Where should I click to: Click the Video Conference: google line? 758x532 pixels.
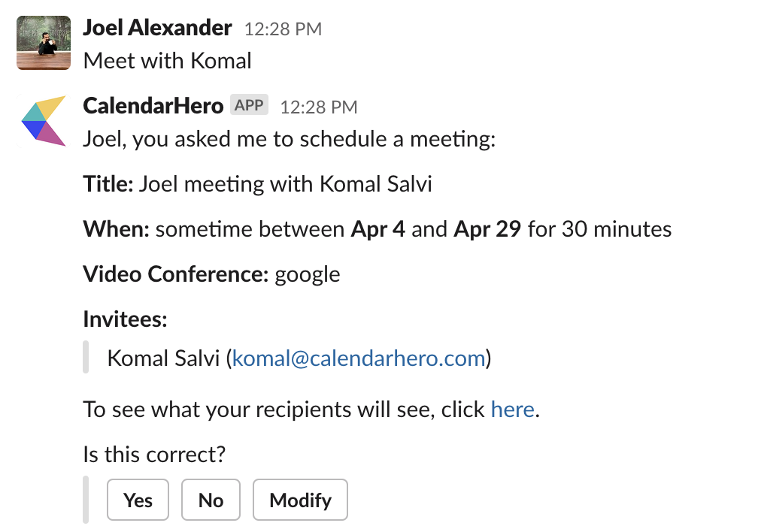pos(211,274)
